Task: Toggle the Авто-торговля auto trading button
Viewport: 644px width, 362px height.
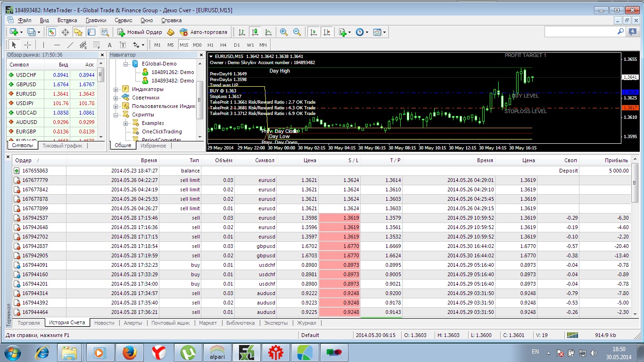Action: [x=203, y=32]
